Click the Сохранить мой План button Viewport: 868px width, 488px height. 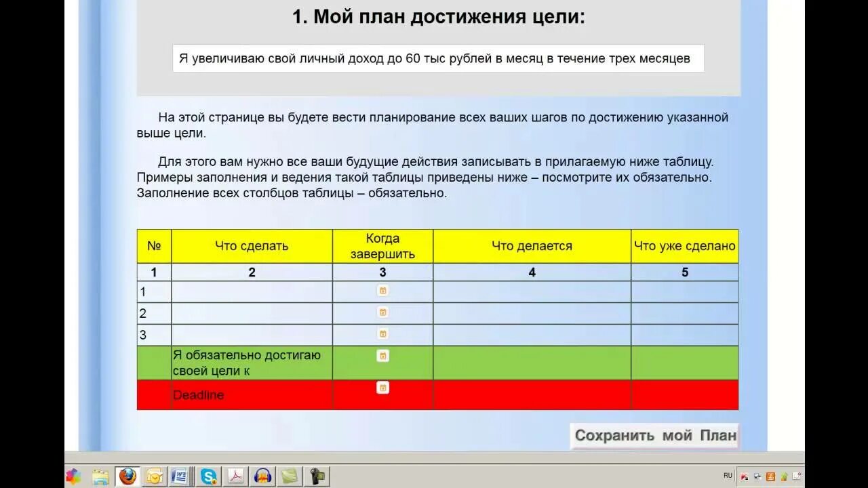pos(655,436)
